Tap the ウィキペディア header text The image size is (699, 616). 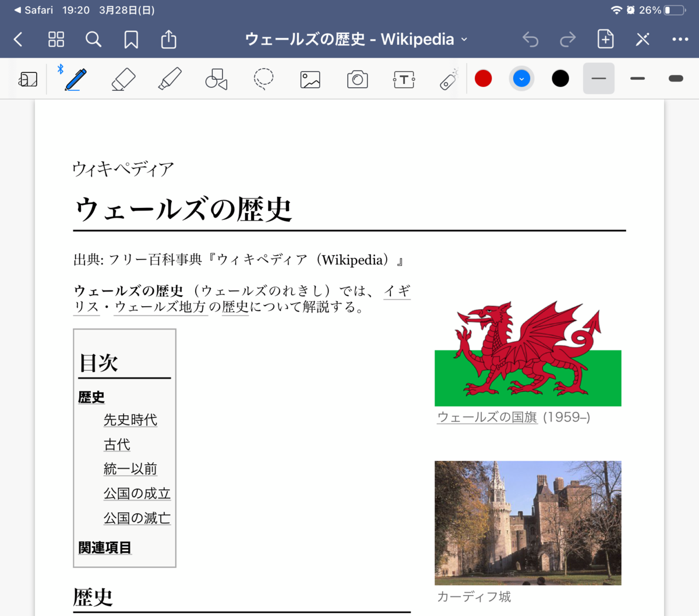tap(123, 169)
